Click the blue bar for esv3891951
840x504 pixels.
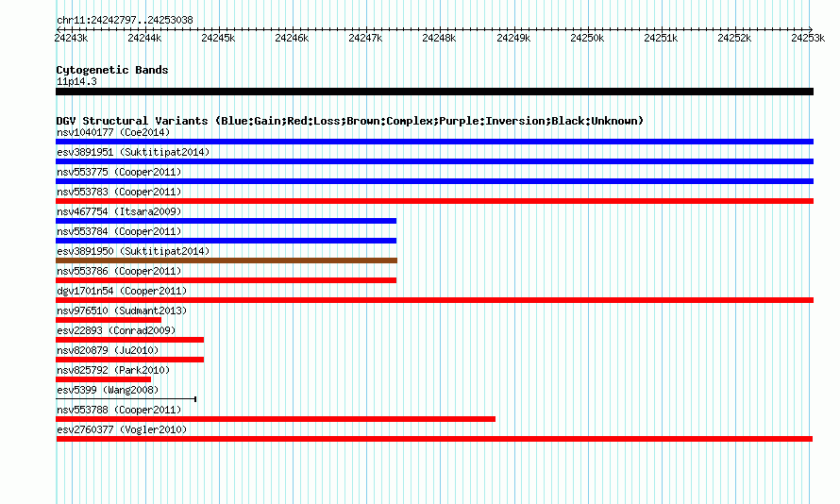point(434,161)
